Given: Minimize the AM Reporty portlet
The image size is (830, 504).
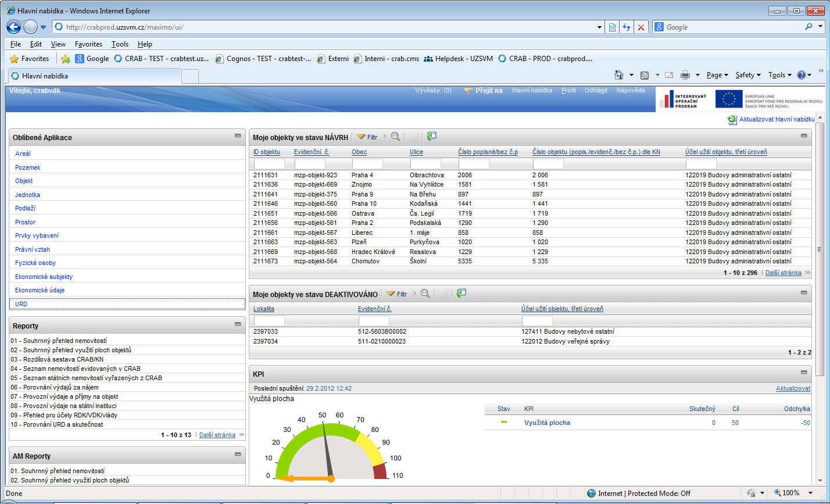Looking at the screenshot, I should 238,454.
